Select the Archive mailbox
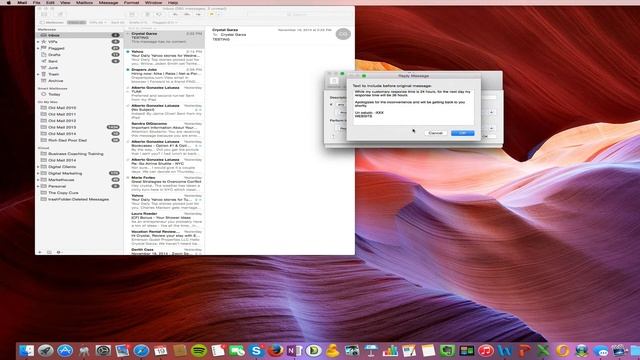The width and height of the screenshot is (640, 360). (79, 81)
